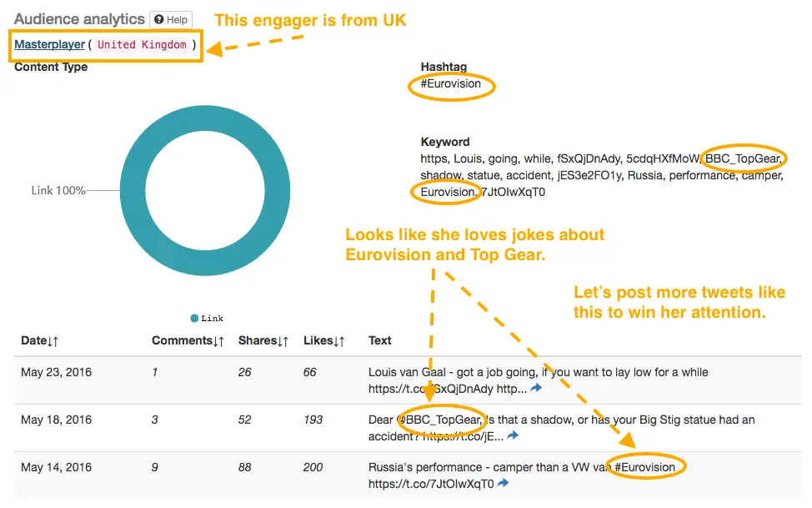812x508 pixels.
Task: Click the BBC_TopGear keyword in Keyword list
Action: pyautogui.click(x=745, y=158)
